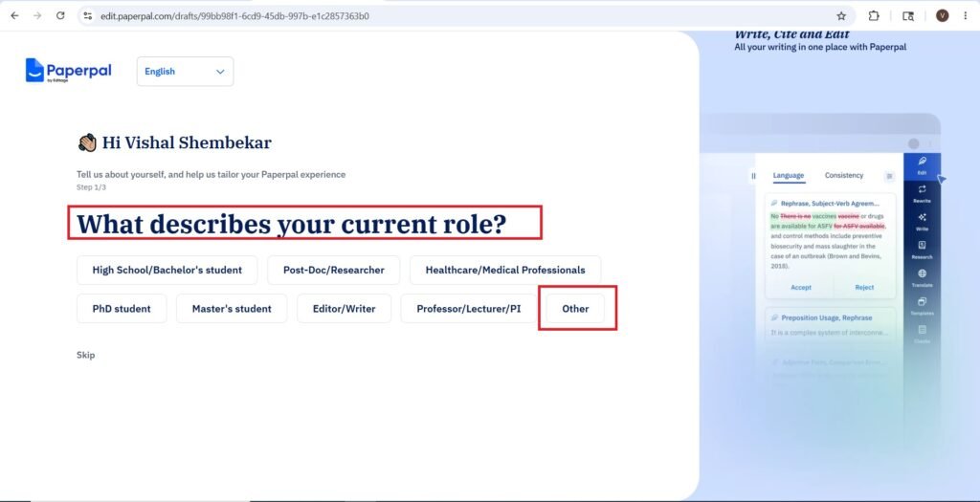Click the Skip link
Screen dimensions: 980x502
pyautogui.click(x=85, y=356)
